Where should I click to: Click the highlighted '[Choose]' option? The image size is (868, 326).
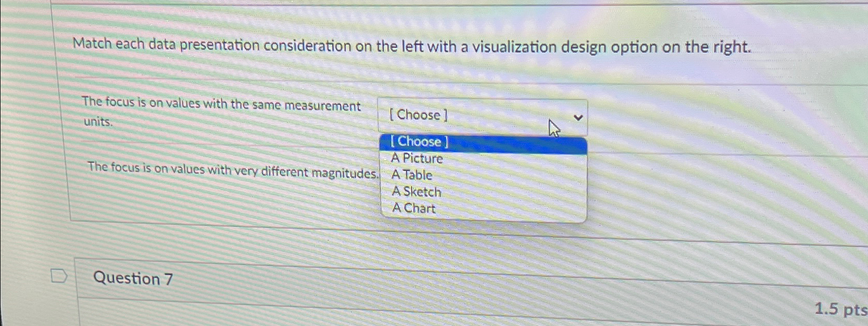coord(419,142)
